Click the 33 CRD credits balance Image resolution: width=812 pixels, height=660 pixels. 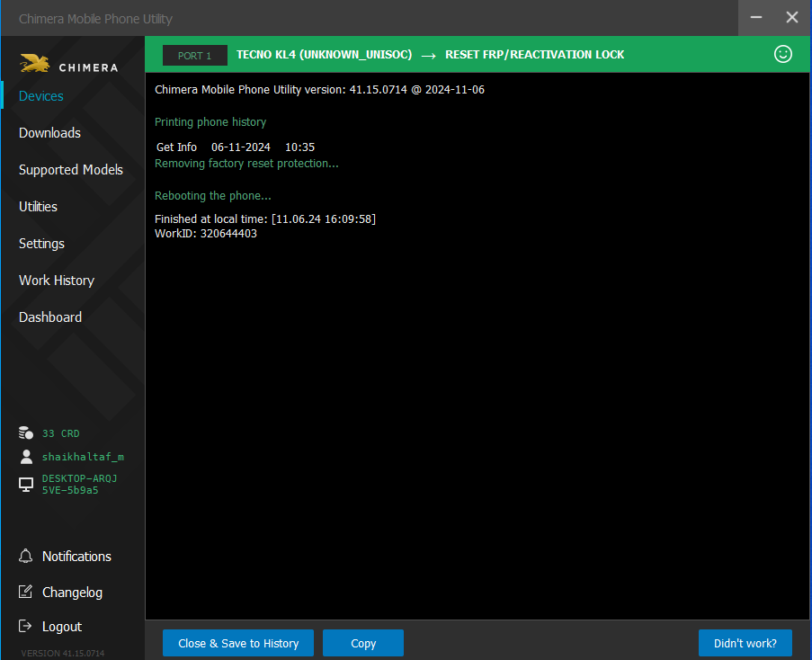pos(60,433)
